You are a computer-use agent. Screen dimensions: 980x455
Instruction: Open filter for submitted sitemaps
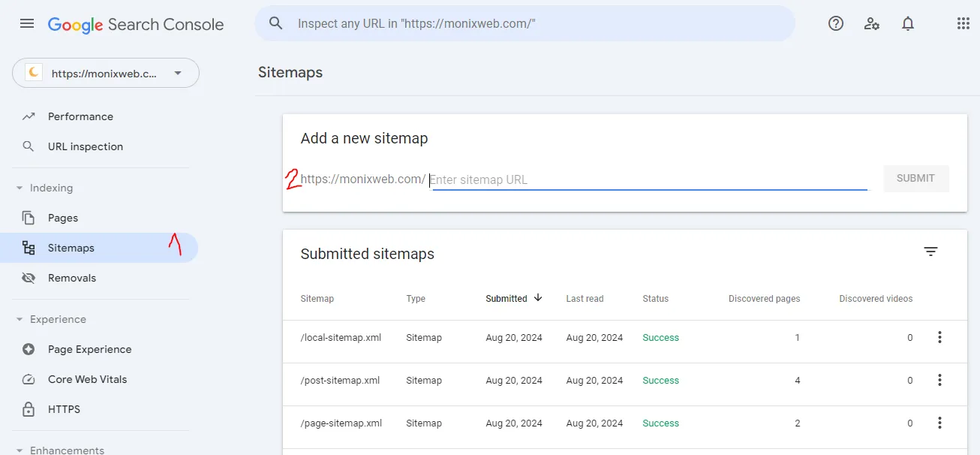tap(931, 252)
